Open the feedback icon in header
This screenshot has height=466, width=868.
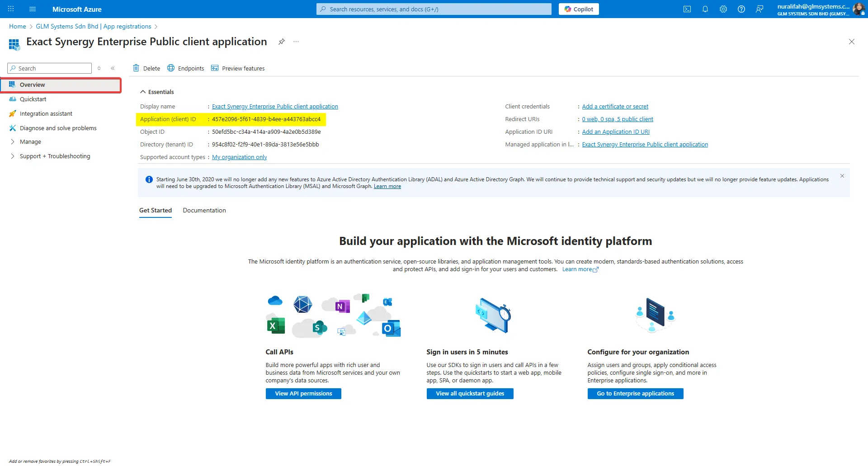coord(759,9)
